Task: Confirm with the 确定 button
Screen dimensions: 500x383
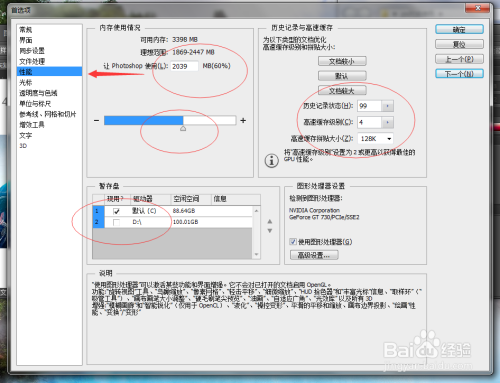Action: coord(459,29)
